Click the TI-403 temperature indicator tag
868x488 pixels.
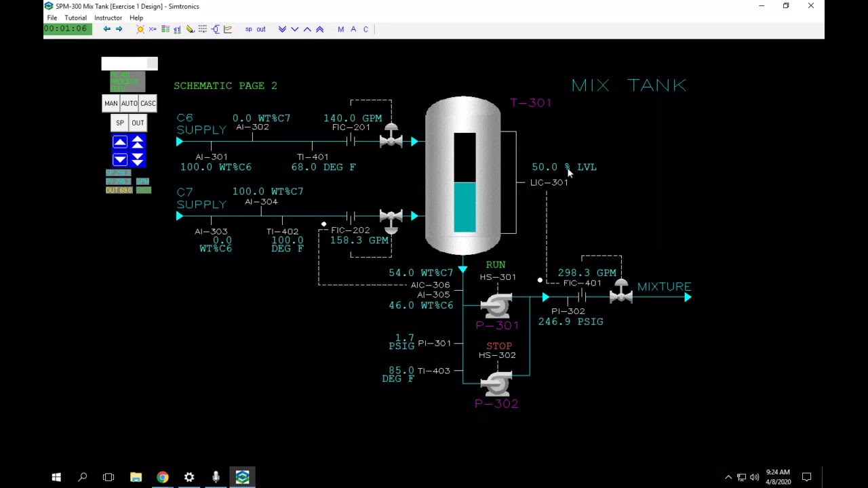pos(434,371)
